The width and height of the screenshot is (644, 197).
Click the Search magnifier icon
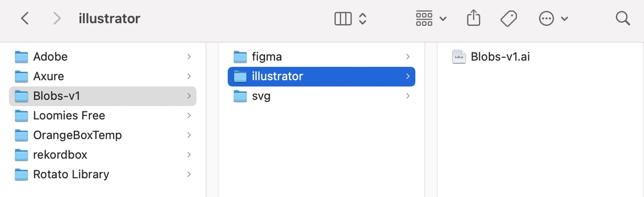(623, 19)
